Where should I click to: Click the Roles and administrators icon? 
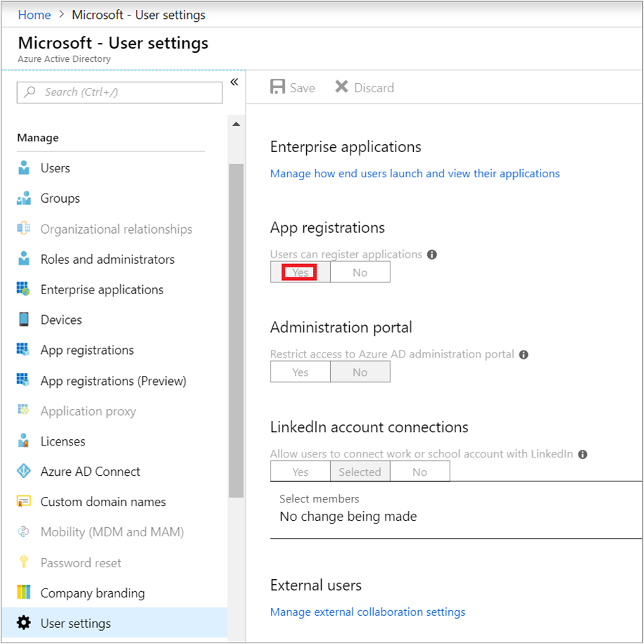(x=24, y=259)
